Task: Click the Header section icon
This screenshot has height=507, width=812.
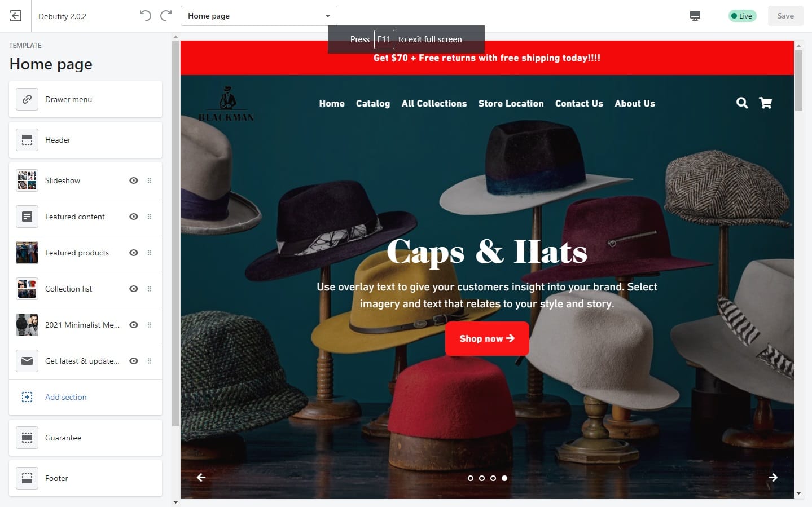Action: [27, 140]
